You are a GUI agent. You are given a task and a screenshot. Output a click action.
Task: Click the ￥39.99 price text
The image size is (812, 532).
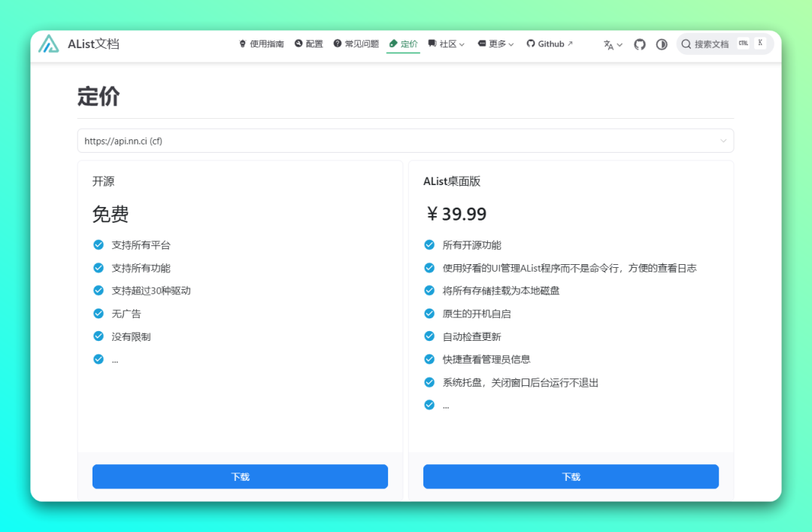click(456, 214)
